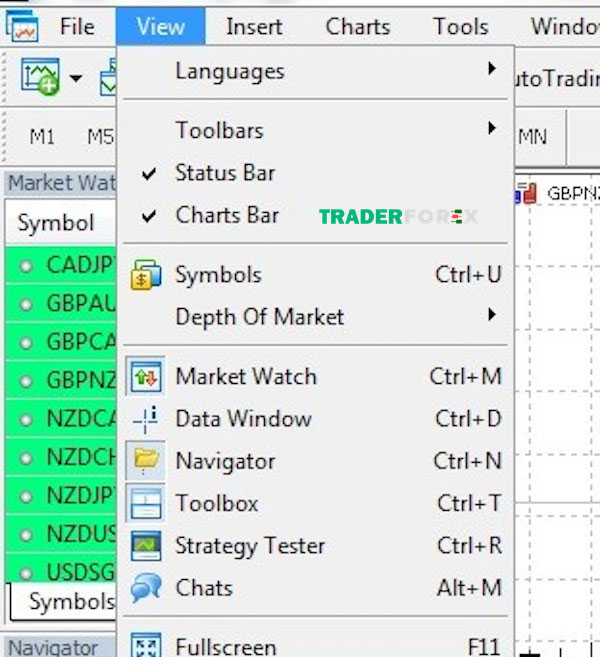The width and height of the screenshot is (609, 657).
Task: Toggle the Status Bar checkmark
Action: (149, 173)
